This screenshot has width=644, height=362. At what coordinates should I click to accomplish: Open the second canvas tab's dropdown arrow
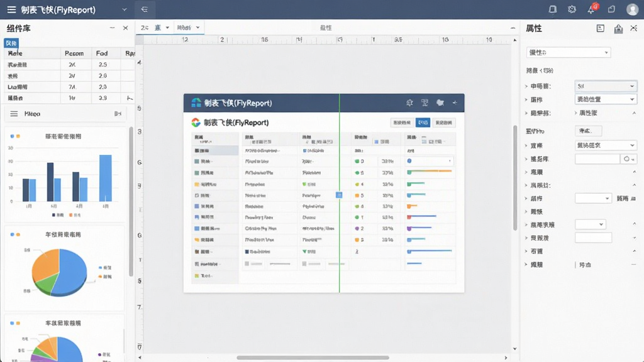198,28
